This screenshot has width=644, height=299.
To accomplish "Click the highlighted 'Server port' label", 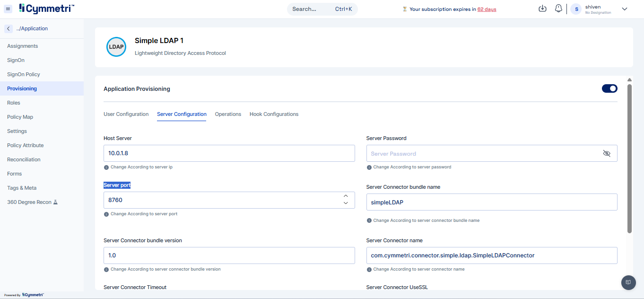I will [117, 185].
